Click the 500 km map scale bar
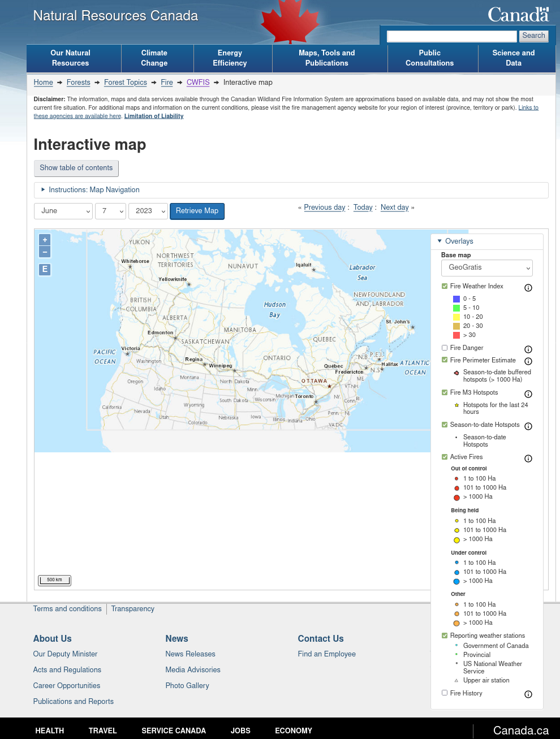560x739 pixels. pyautogui.click(x=54, y=580)
